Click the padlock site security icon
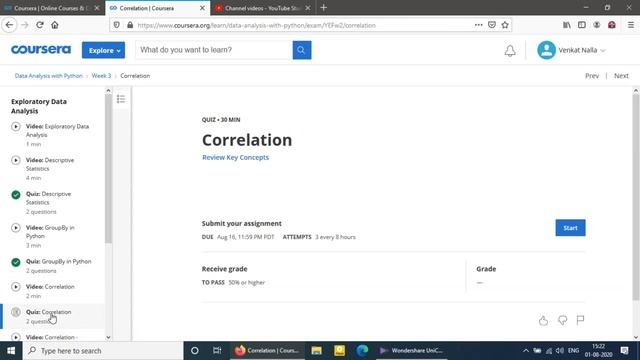 click(130, 25)
